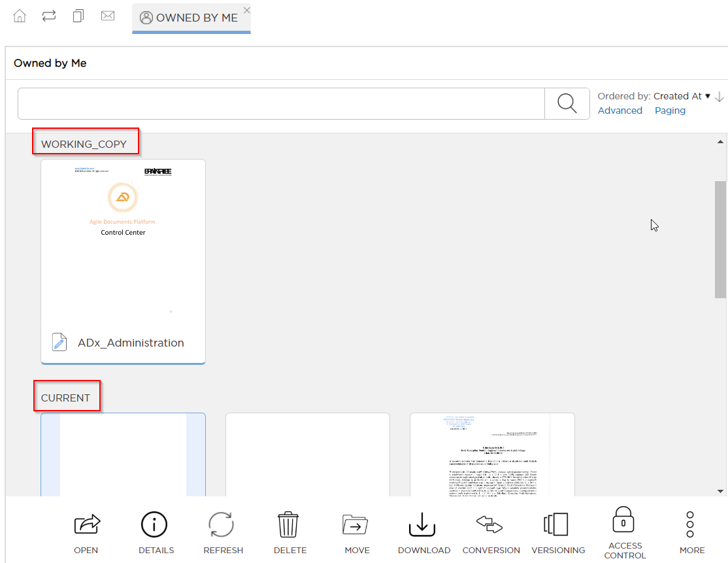
Task: Switch to OWNED BY ME tab
Action: [x=190, y=18]
